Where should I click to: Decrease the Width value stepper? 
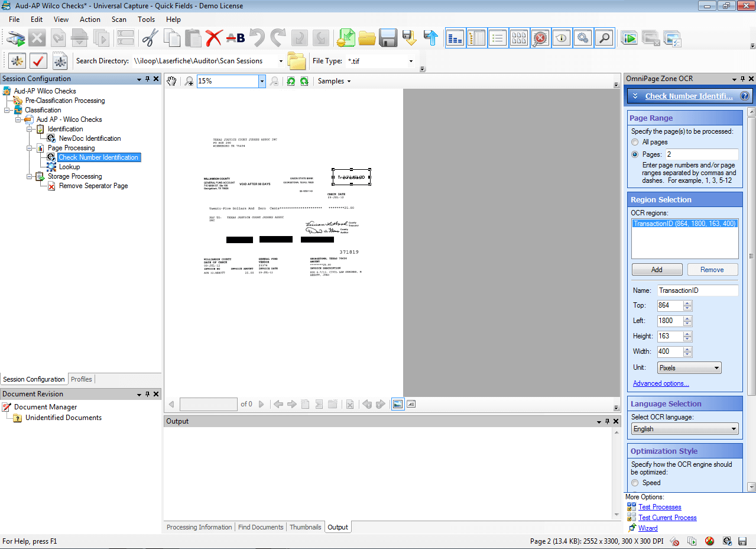click(x=687, y=354)
